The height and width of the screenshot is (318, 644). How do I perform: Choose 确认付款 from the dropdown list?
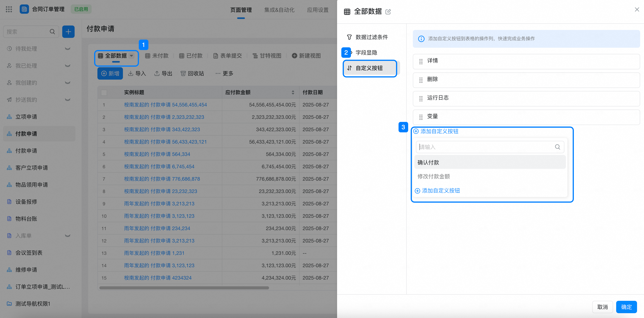tap(428, 162)
